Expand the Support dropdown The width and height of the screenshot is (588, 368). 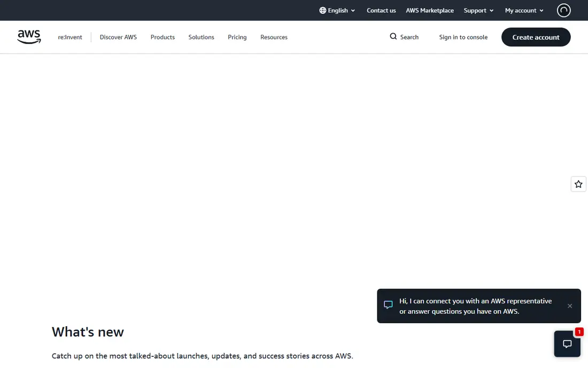pos(478,11)
